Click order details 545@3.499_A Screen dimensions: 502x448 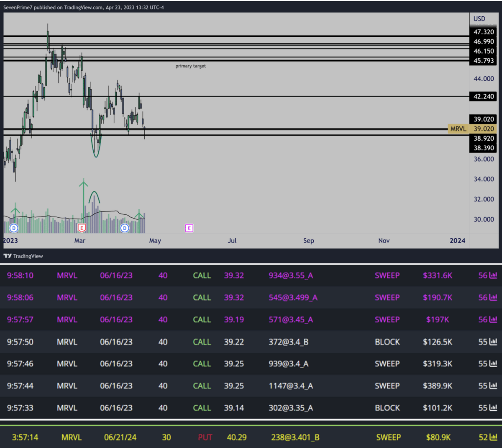pyautogui.click(x=293, y=298)
